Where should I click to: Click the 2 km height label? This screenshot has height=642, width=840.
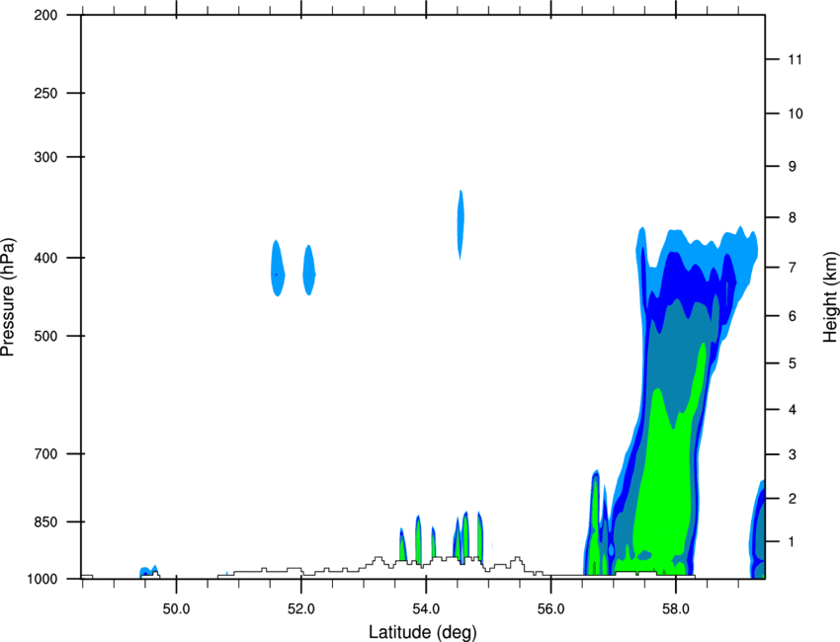point(793,499)
